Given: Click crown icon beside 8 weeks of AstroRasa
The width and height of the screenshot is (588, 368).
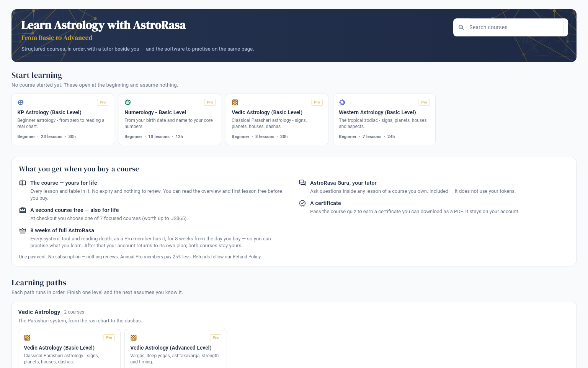Looking at the screenshot, I should [23, 230].
